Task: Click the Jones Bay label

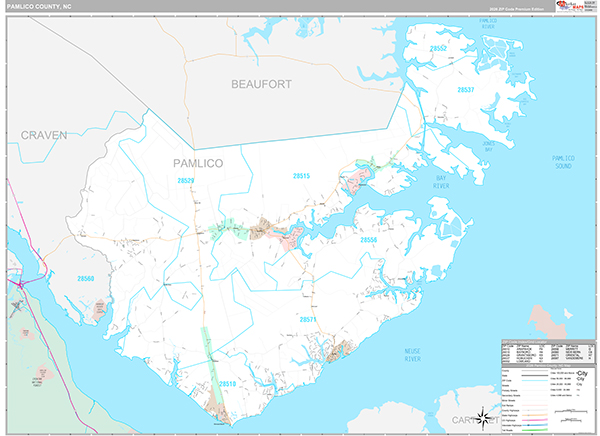Action: pyautogui.click(x=489, y=146)
